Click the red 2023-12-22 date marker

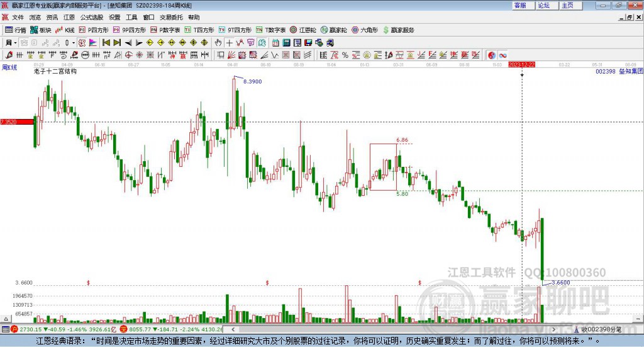point(521,64)
